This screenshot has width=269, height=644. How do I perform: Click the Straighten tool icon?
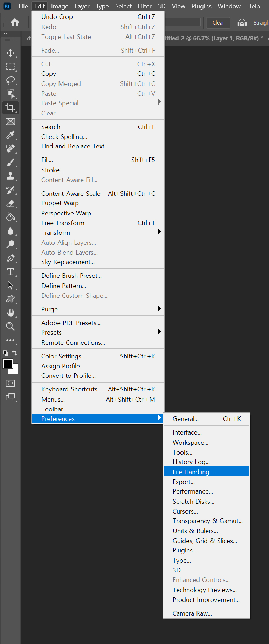(x=242, y=23)
